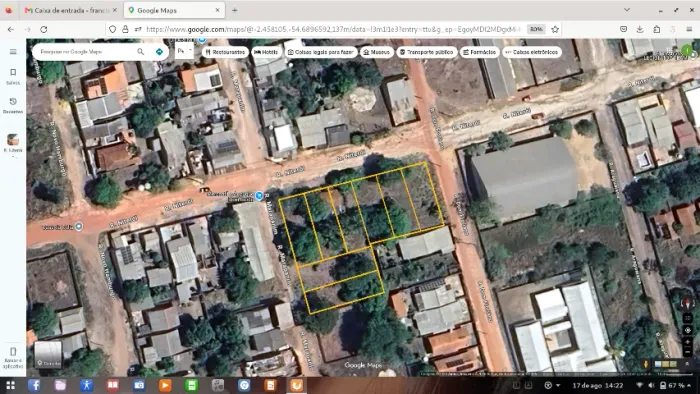Click the active Firefox taskbar icon

(x=296, y=385)
